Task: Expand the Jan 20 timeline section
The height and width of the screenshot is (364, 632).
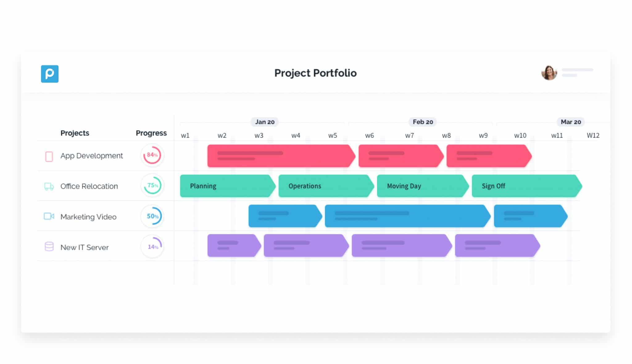Action: [x=266, y=122]
